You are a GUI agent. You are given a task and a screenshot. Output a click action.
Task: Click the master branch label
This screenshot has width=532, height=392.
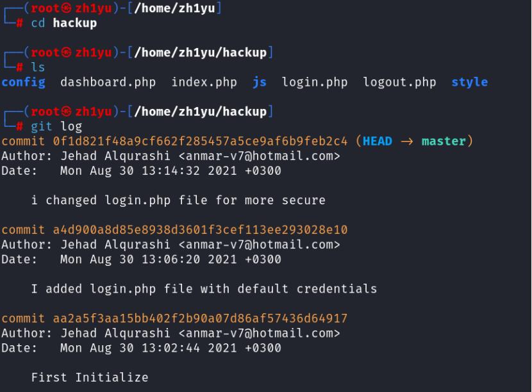pos(444,141)
